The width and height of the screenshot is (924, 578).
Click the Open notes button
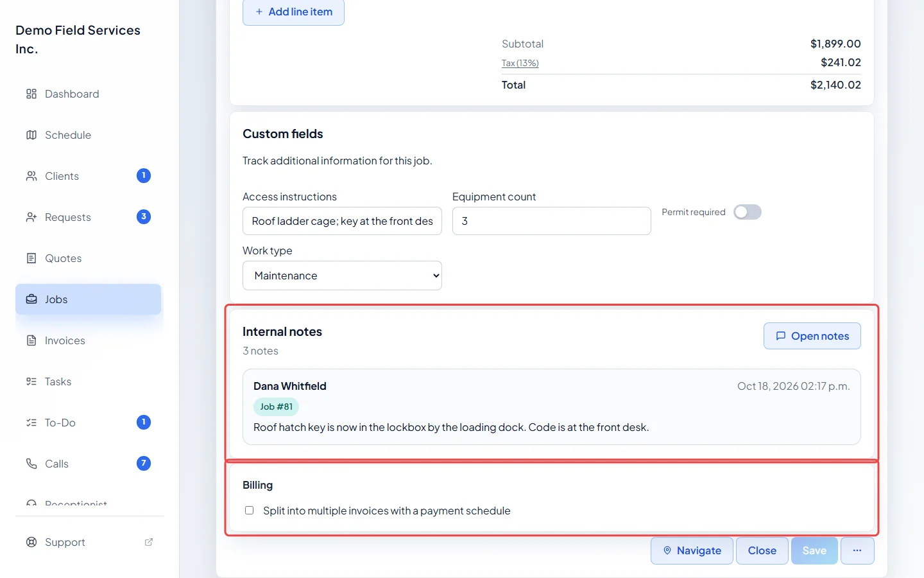pyautogui.click(x=812, y=336)
